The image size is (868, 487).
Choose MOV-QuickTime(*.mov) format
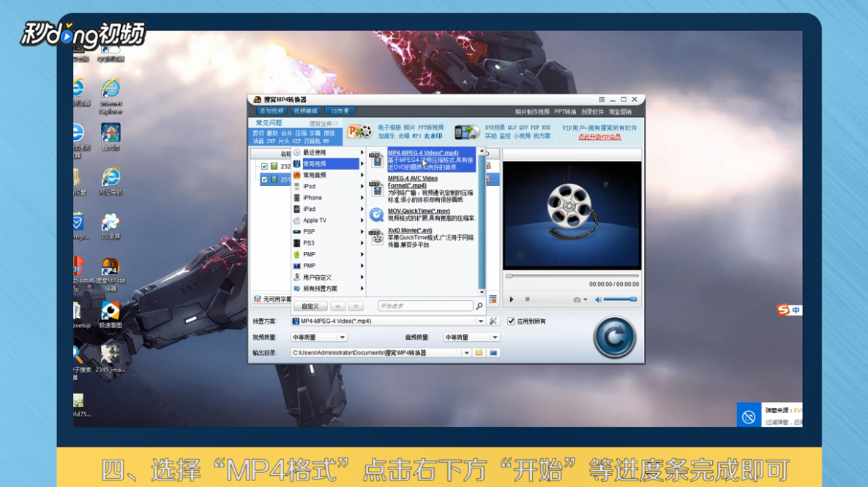(x=419, y=211)
